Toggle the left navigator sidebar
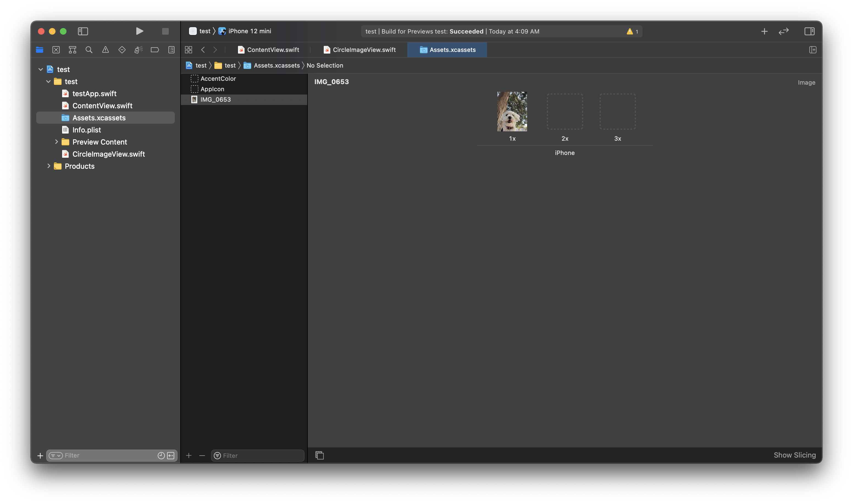This screenshot has width=853, height=504. tap(83, 31)
